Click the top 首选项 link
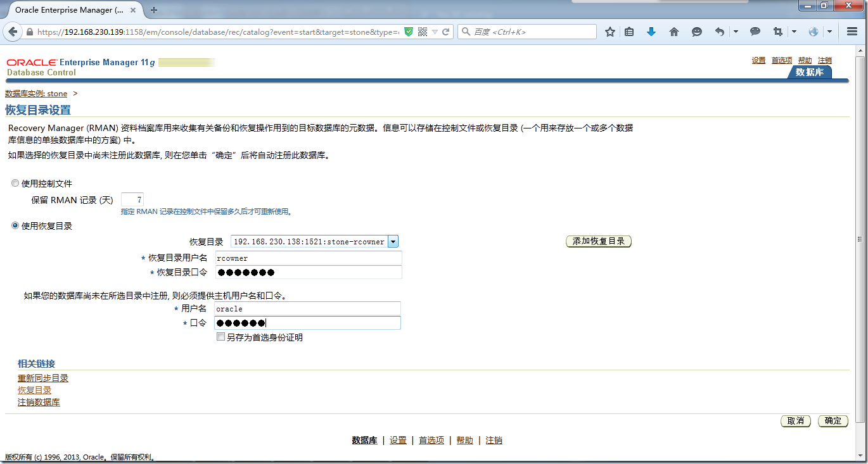Screen dimensions: 868x464 click(x=782, y=60)
